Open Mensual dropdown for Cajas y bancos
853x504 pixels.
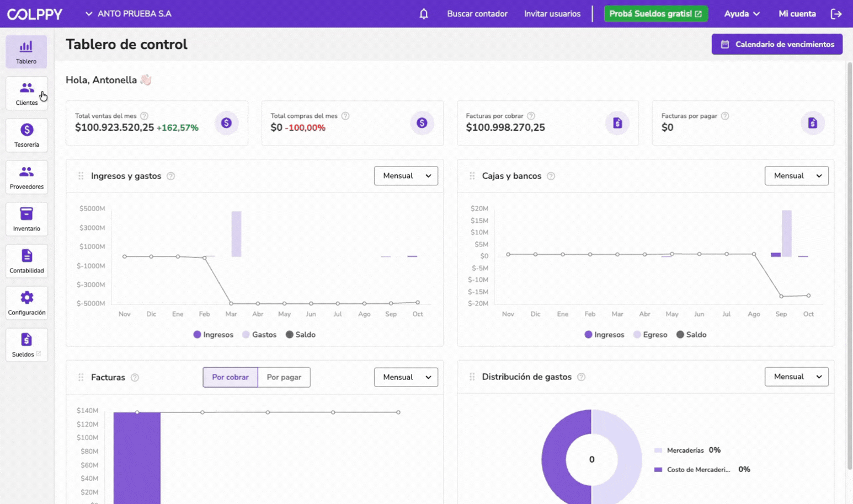[x=797, y=176]
